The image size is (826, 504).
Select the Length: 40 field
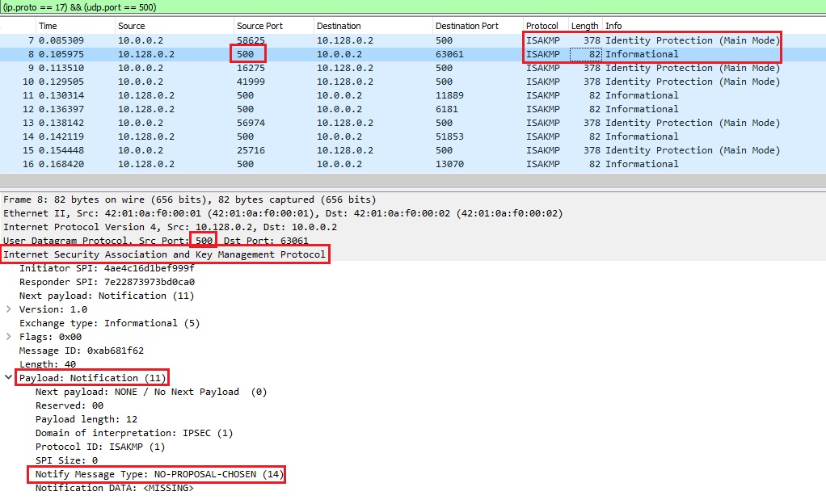48,364
